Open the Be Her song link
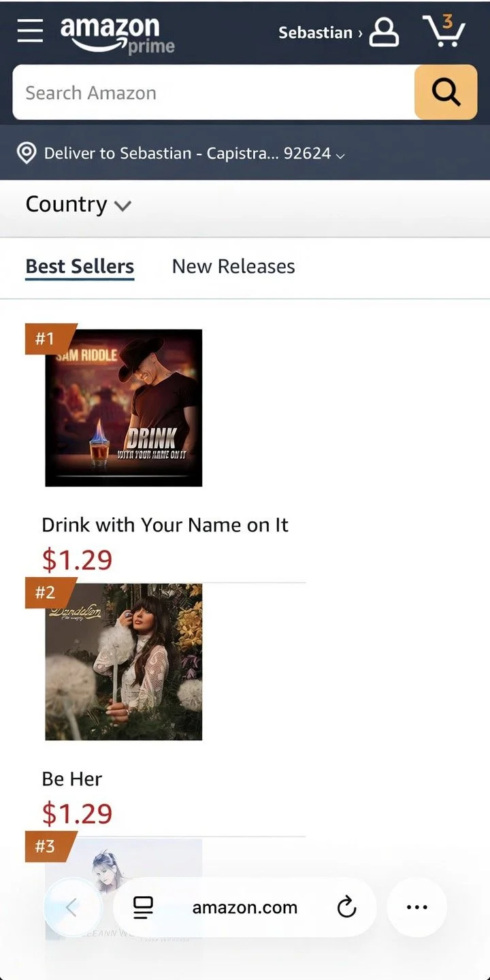 tap(72, 779)
